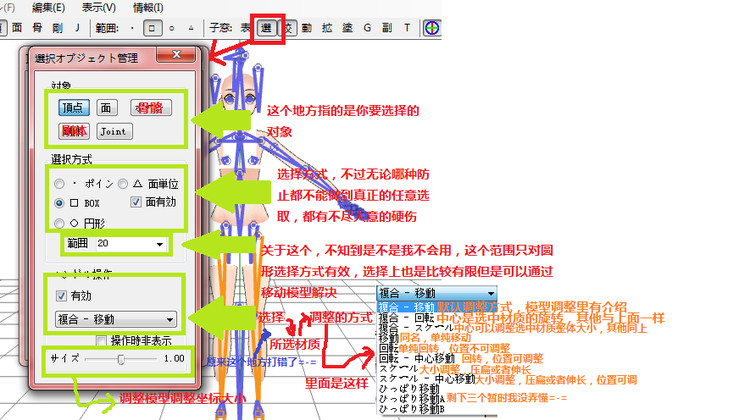Select the 面単位 radio button
750x420 pixels.
tap(123, 183)
